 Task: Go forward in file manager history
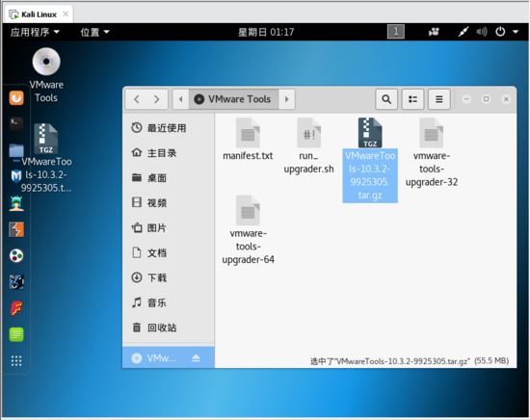157,99
